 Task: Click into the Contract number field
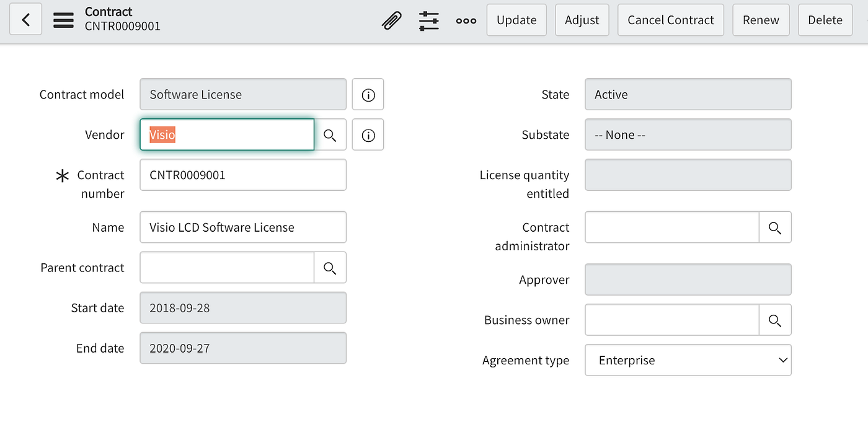coord(243,175)
